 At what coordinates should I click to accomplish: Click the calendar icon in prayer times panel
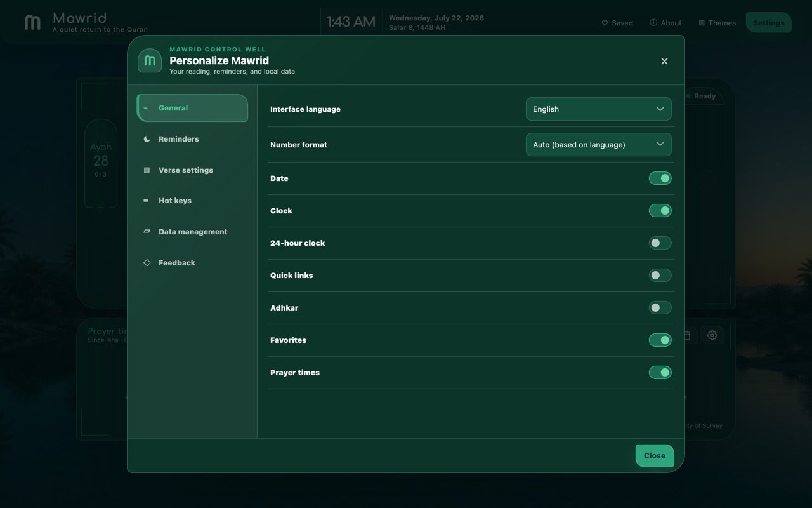[x=686, y=335]
